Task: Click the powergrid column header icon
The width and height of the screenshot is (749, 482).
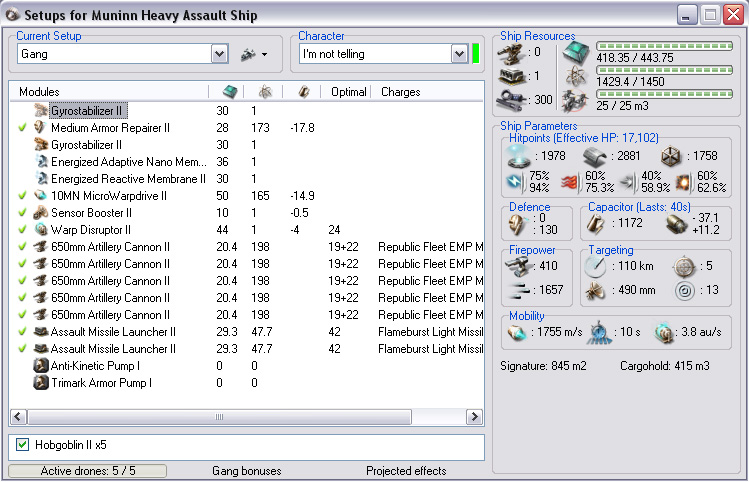Action: pos(266,91)
